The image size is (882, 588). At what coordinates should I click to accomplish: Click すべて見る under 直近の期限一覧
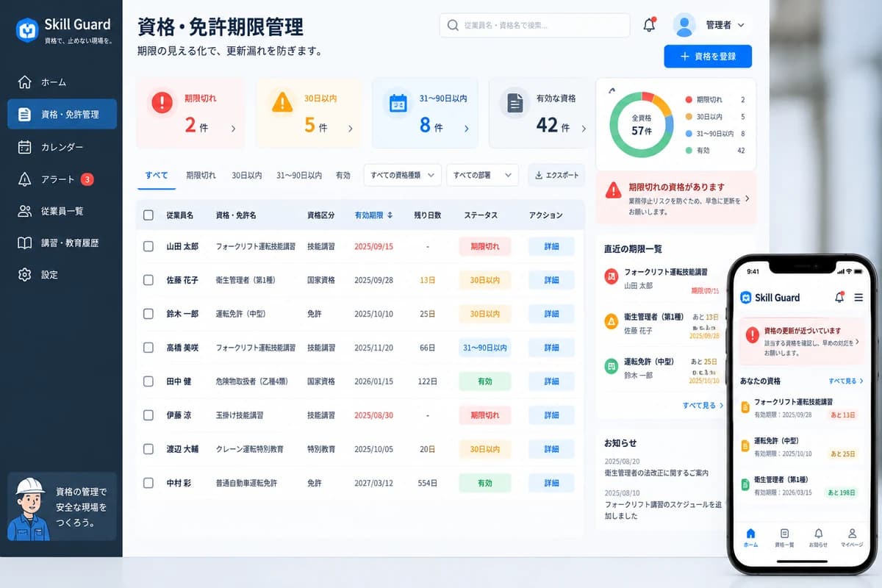[703, 405]
